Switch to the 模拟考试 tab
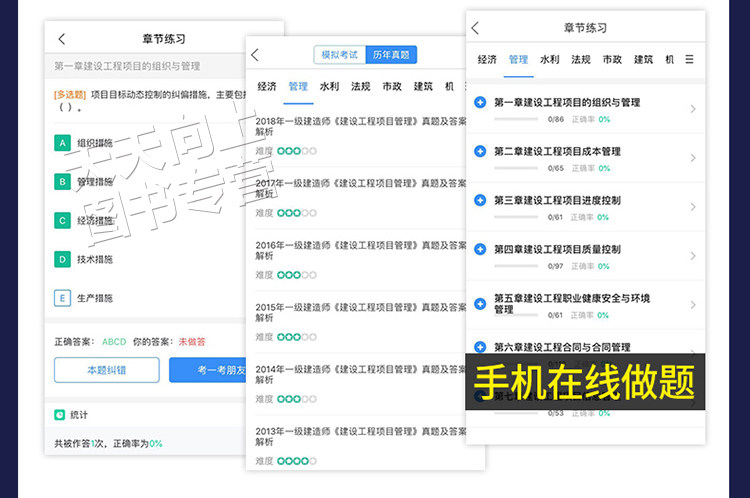Image resolution: width=750 pixels, height=498 pixels. [x=340, y=55]
